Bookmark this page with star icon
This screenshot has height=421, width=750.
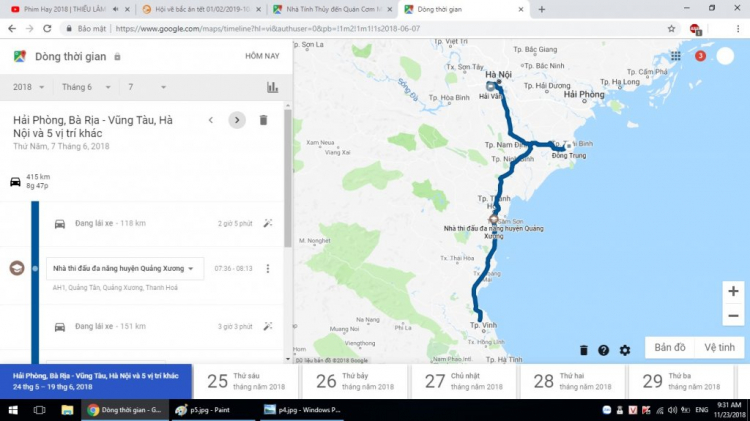point(672,29)
